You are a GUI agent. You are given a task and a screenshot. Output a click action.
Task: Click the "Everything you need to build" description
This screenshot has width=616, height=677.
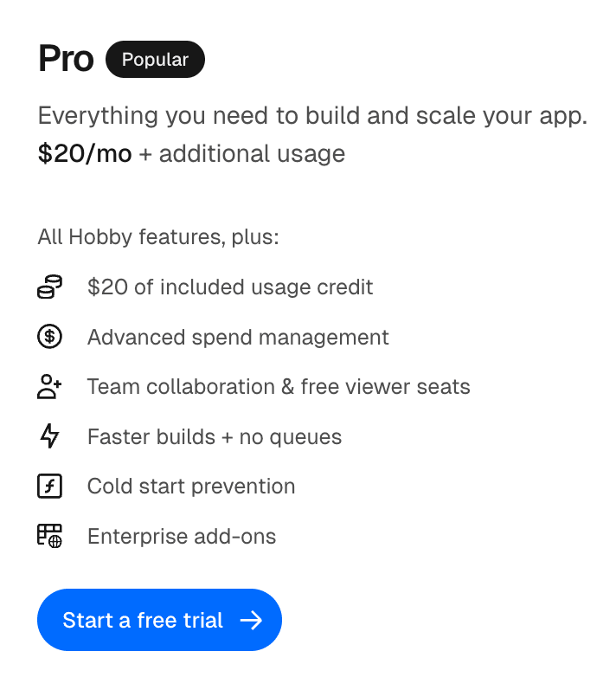(x=312, y=116)
